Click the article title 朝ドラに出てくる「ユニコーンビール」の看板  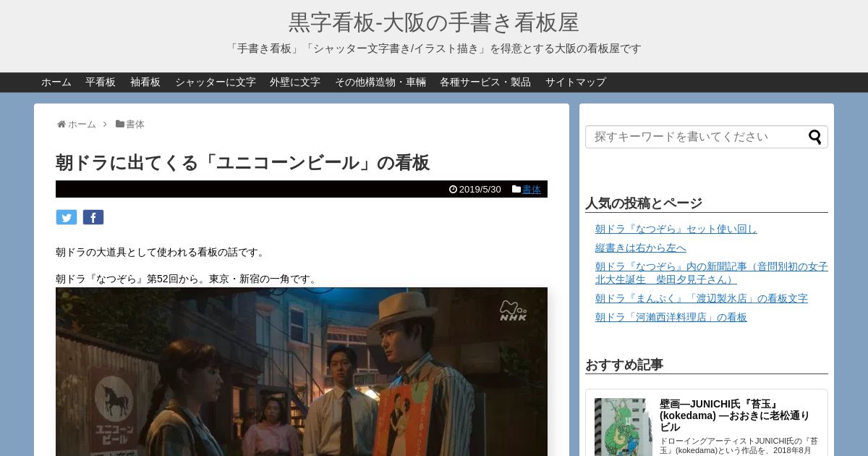tap(243, 163)
